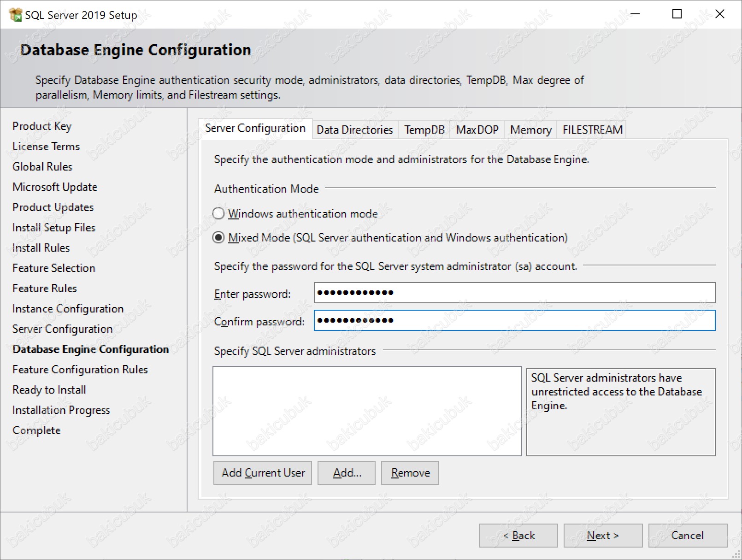This screenshot has width=742, height=560.
Task: Click the Install Setup Files step
Action: (x=54, y=228)
